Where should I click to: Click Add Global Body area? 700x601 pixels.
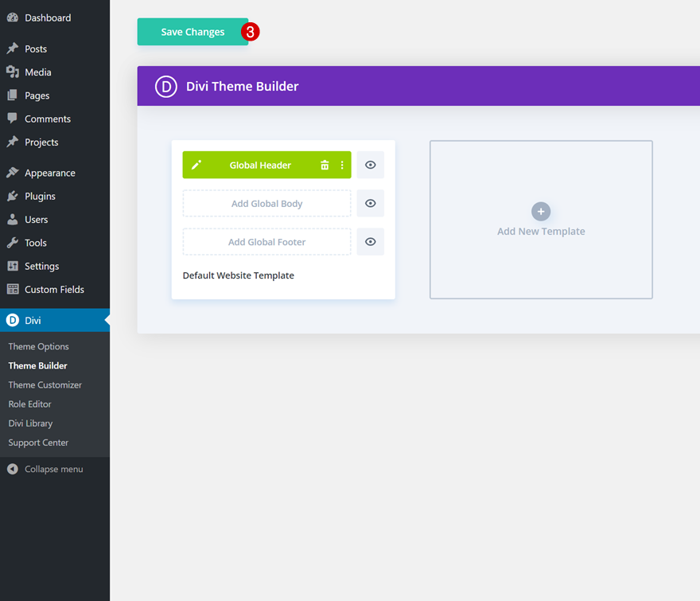[267, 203]
